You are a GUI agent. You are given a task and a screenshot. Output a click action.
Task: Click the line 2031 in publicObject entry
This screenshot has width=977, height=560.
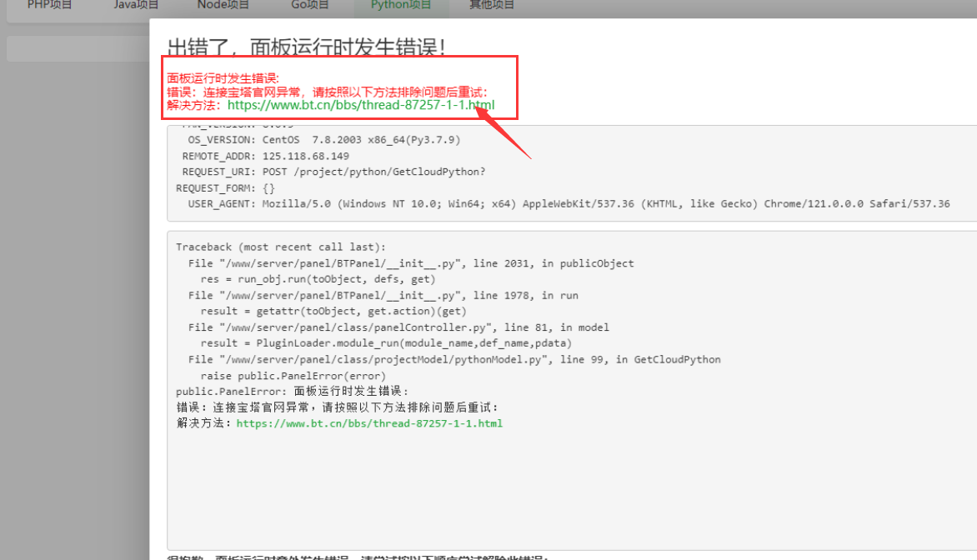tap(411, 263)
